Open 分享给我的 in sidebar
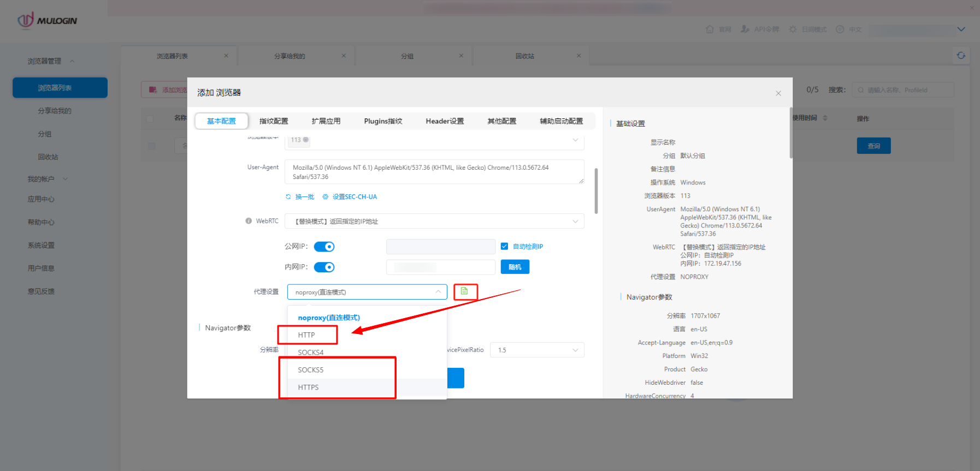The height and width of the screenshot is (471, 980). click(x=55, y=111)
